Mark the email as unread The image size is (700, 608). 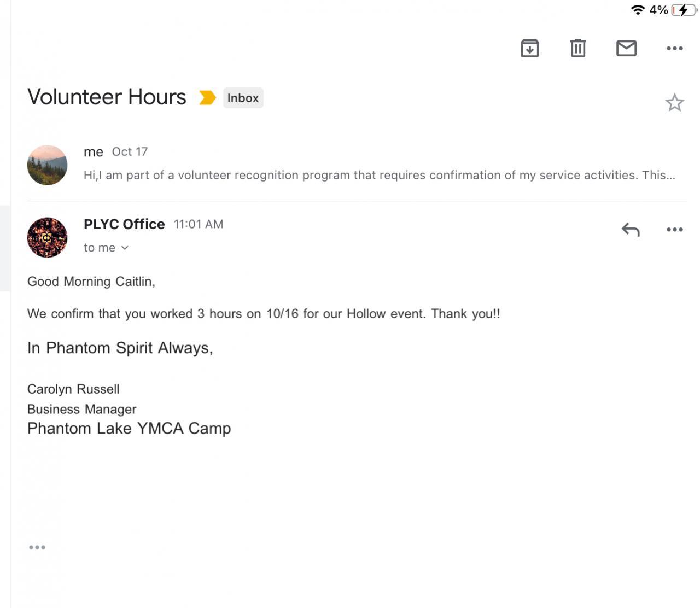[626, 49]
